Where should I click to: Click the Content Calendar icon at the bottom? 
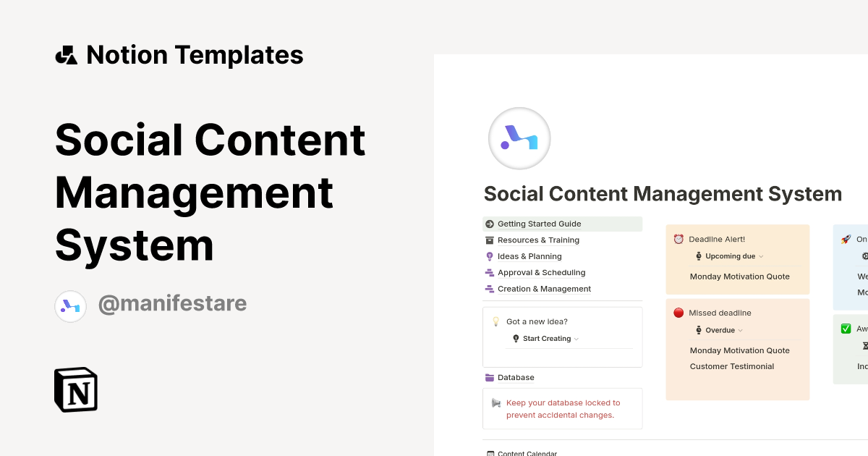click(490, 453)
